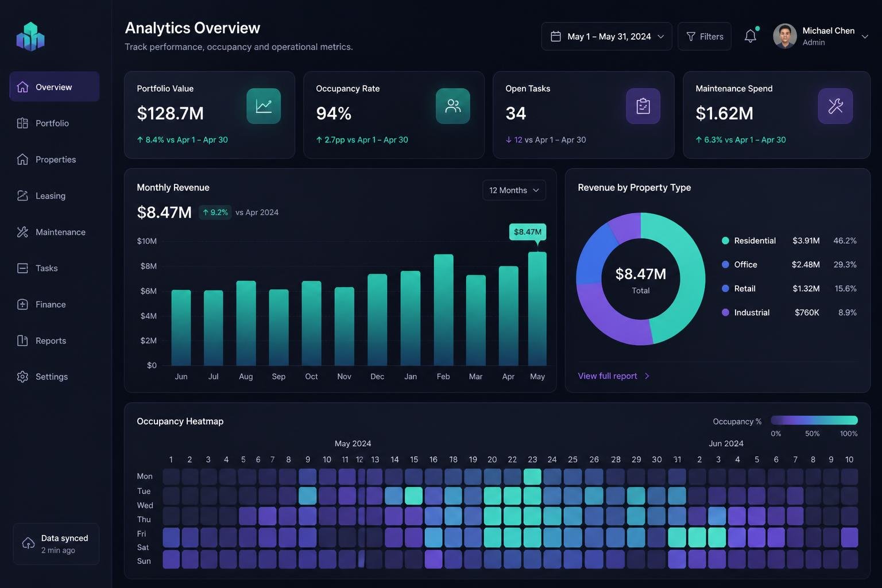The width and height of the screenshot is (882, 588).
Task: Open the Overview section
Action: (55, 87)
